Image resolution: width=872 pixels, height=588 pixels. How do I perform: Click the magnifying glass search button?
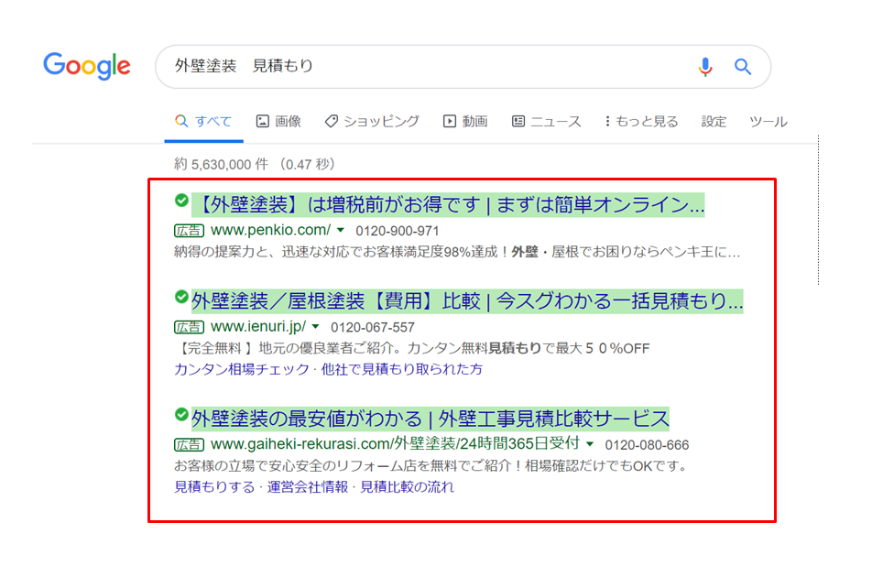[x=743, y=67]
